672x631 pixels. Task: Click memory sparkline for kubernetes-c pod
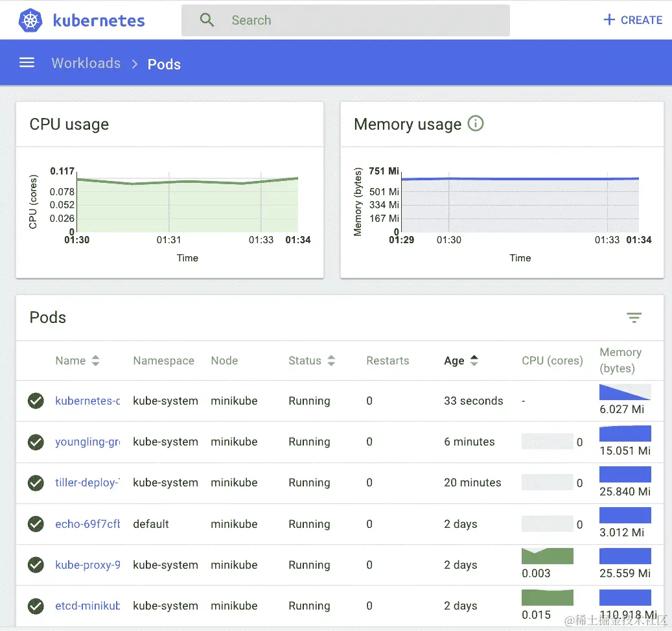click(625, 392)
